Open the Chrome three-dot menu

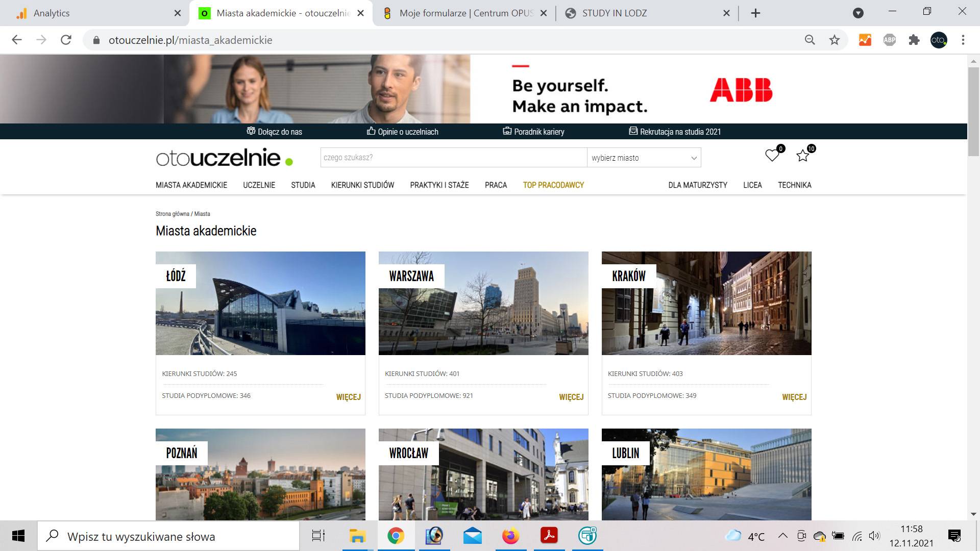[x=963, y=40]
